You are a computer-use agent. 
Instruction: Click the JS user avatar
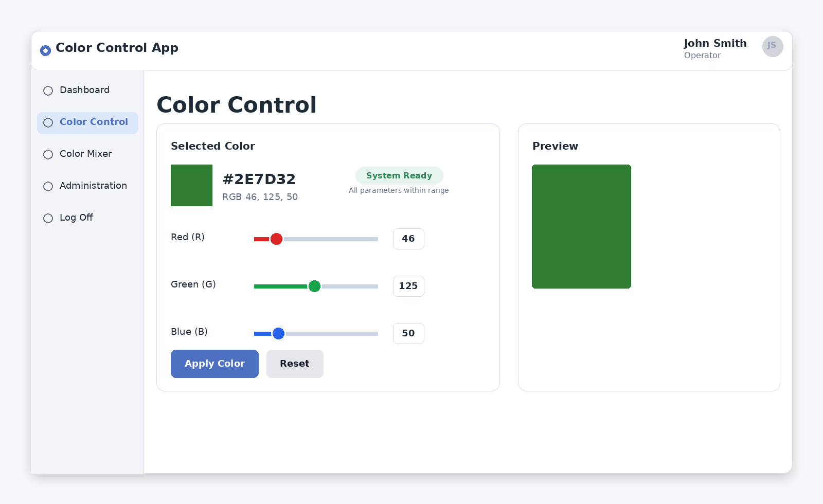(772, 46)
